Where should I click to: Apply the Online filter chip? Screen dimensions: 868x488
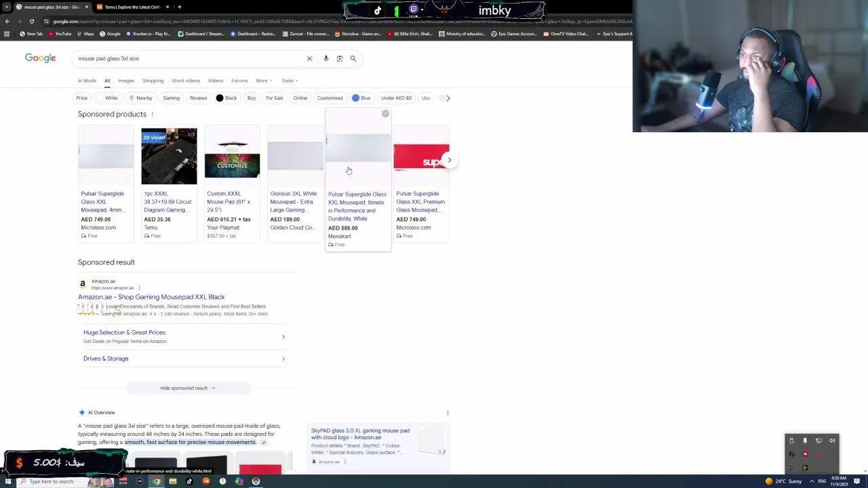[x=300, y=98]
